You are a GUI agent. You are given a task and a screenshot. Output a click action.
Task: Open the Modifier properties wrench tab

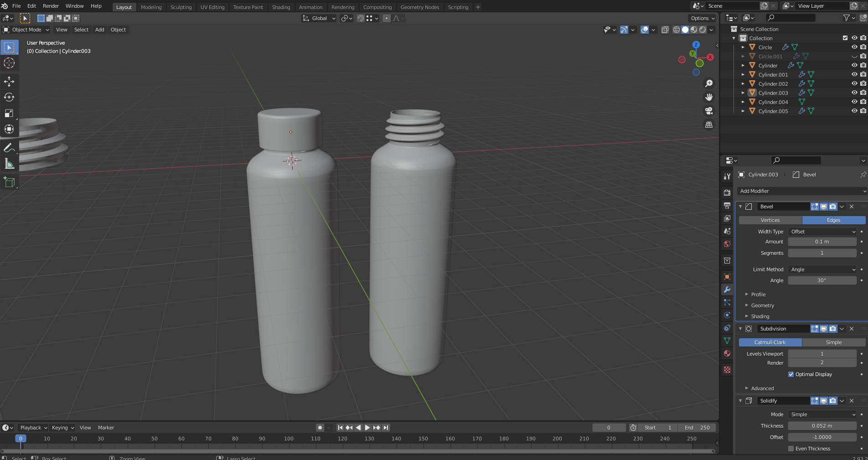[x=727, y=289]
